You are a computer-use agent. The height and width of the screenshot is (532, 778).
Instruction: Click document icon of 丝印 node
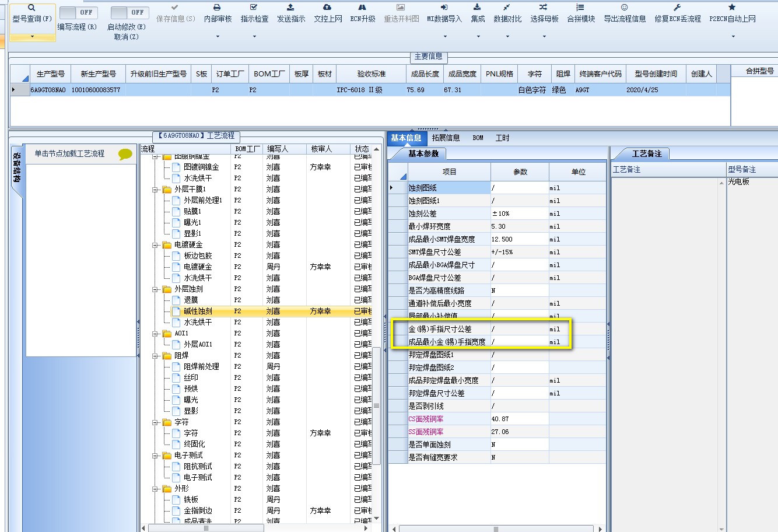point(176,378)
